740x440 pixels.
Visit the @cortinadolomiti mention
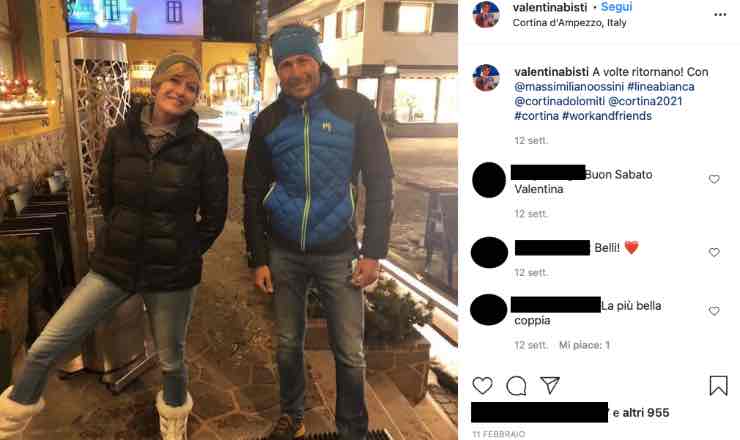pyautogui.click(x=559, y=101)
